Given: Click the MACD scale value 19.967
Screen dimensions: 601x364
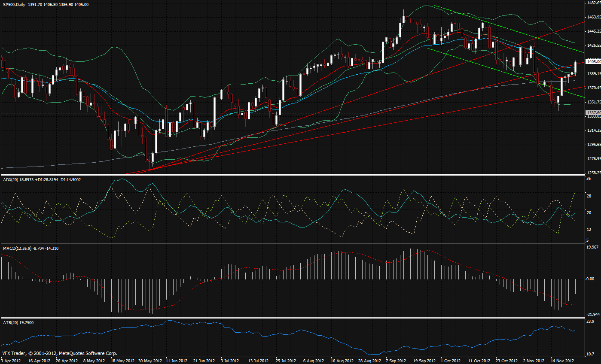Looking at the screenshot, I should tap(592, 247).
